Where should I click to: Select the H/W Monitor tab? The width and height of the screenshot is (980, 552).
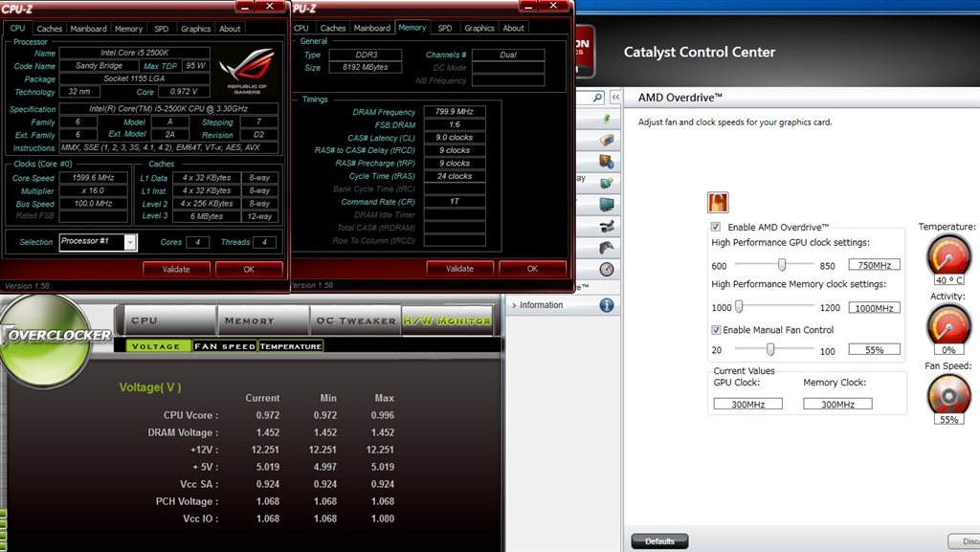[448, 320]
